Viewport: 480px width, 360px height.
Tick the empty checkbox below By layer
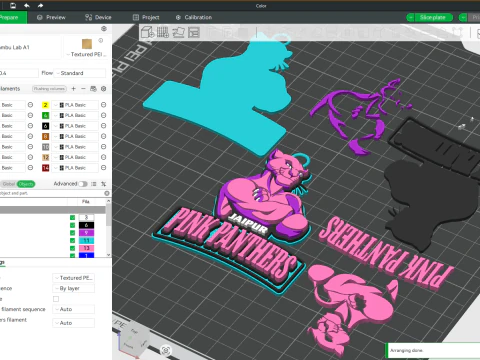[x=56, y=299]
